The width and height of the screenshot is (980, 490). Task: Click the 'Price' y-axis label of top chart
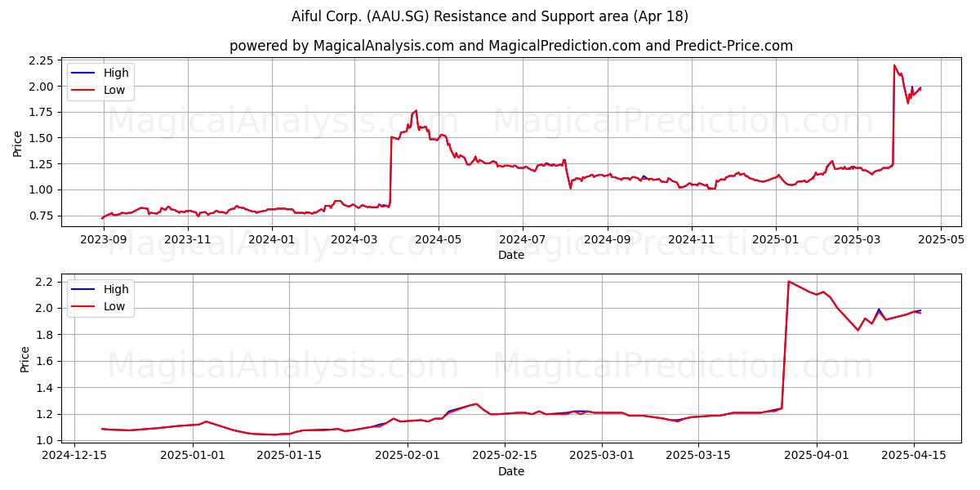(x=18, y=142)
